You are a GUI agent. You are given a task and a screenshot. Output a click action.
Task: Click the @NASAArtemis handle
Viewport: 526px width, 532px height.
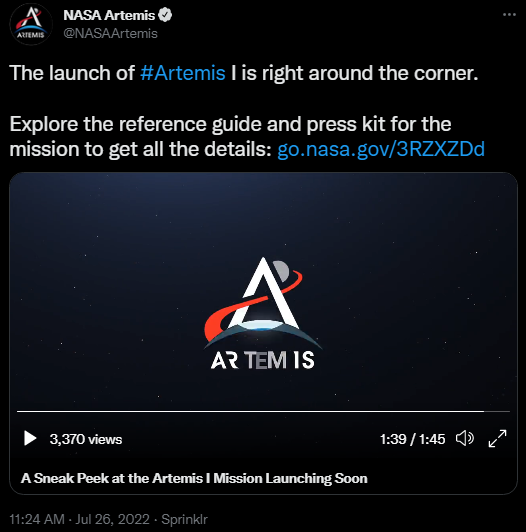111,33
